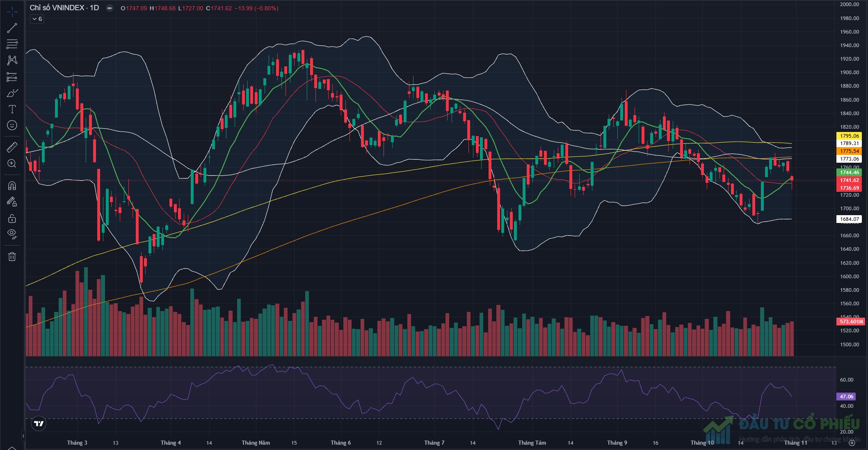The height and width of the screenshot is (450, 868).
Task: Open the forecasting and measurement tools
Action: click(12, 77)
